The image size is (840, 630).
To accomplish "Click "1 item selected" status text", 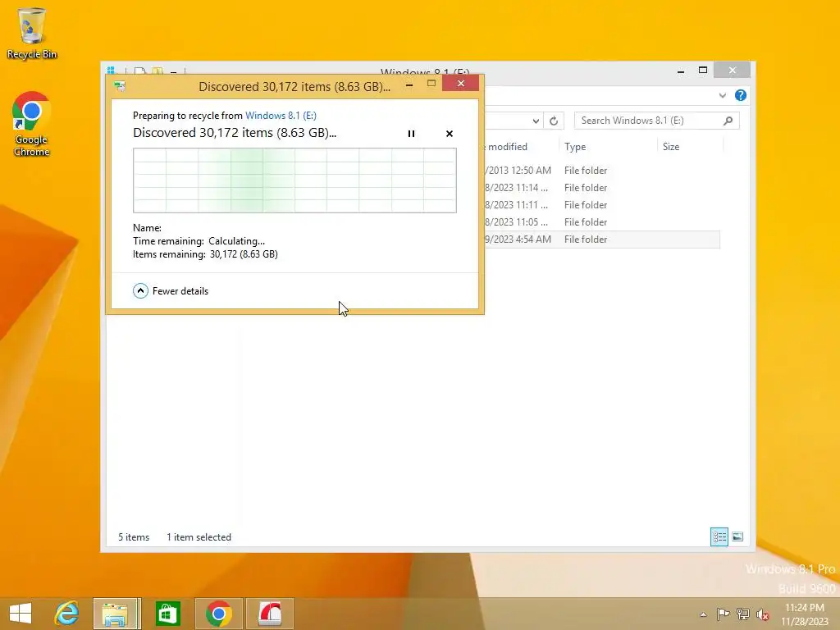I will [x=199, y=536].
